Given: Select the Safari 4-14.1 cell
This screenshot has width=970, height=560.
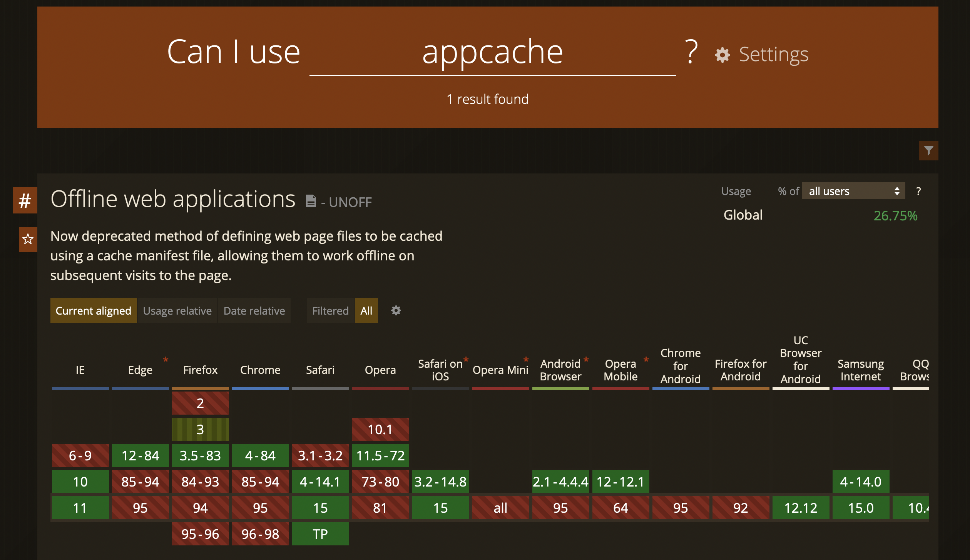Looking at the screenshot, I should tap(321, 482).
